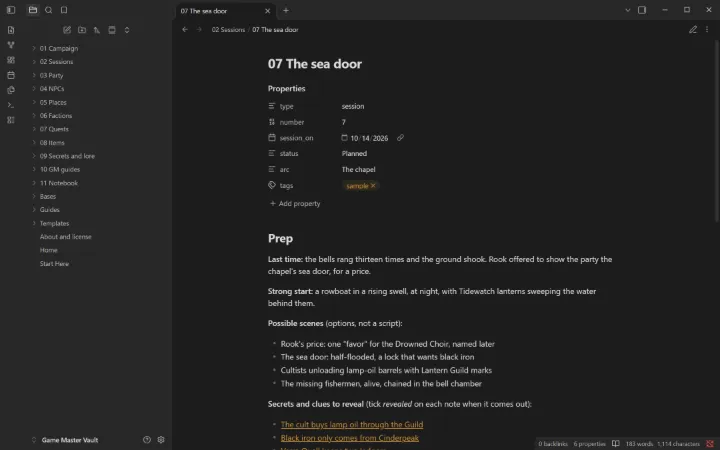This screenshot has width=720, height=450.
Task: Open the Guides folder
Action: click(x=49, y=210)
